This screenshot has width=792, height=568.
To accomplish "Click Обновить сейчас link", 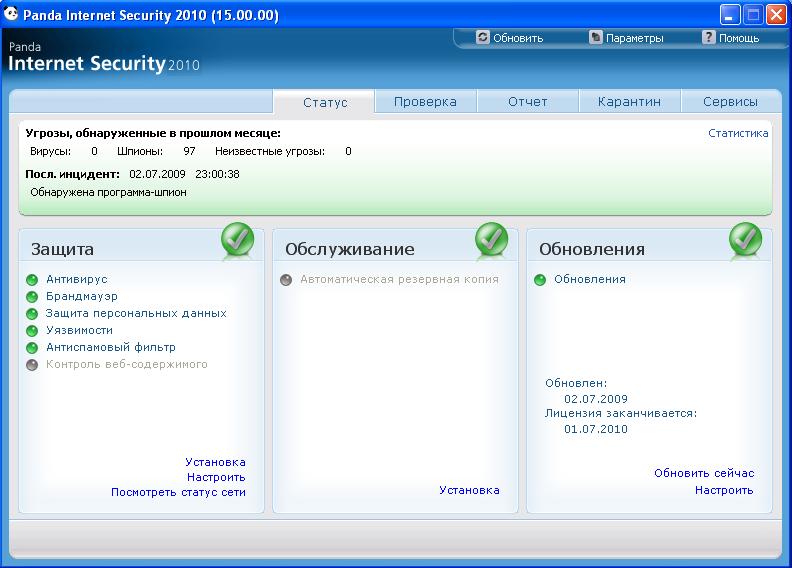I will click(x=704, y=473).
